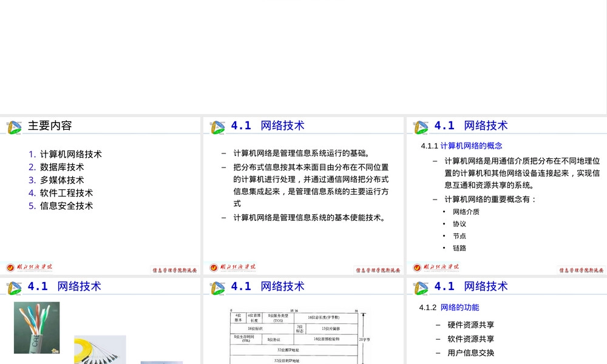607x364 pixels.
Task: Click footer calligraphy text on 主要内容 slide right
Action: tap(175, 270)
